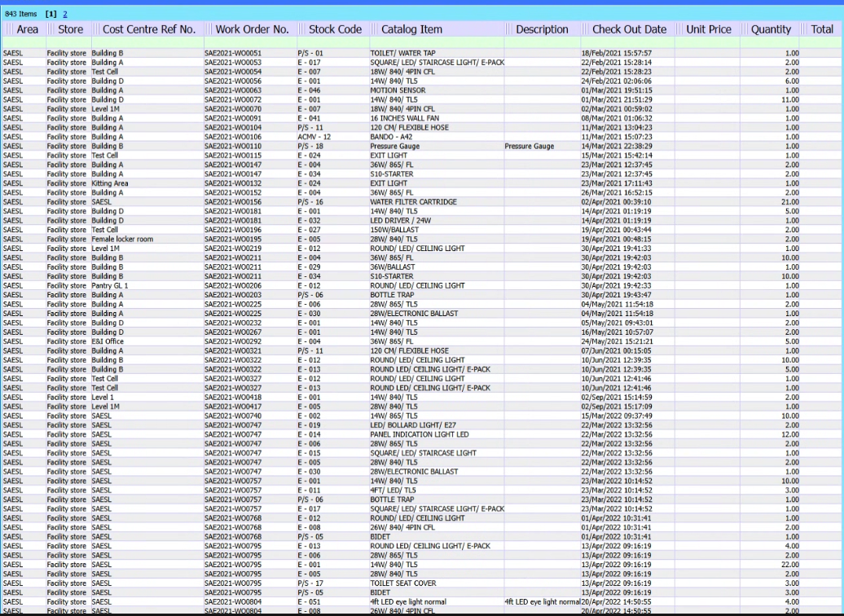Image resolution: width=844 pixels, height=616 pixels.
Task: Select the 'WATER FILTER CARTRIDGE' catalog item
Action: (413, 202)
